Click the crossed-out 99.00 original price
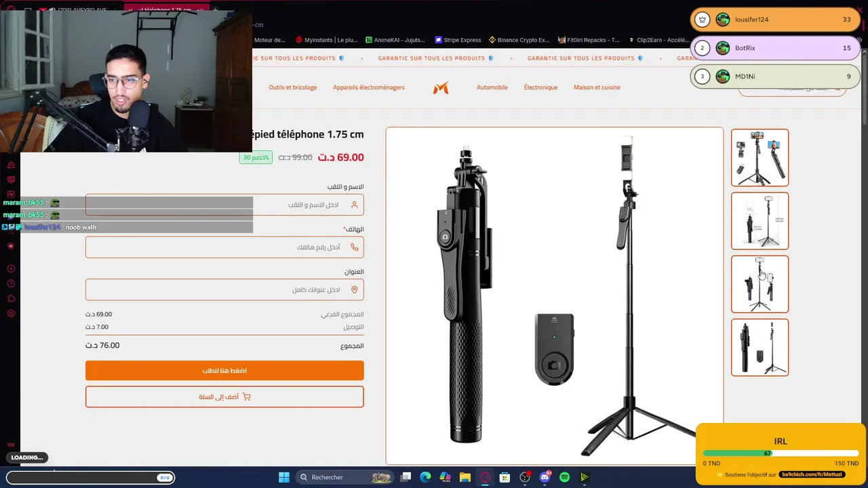Screen dimensions: 868x488 click(x=295, y=157)
